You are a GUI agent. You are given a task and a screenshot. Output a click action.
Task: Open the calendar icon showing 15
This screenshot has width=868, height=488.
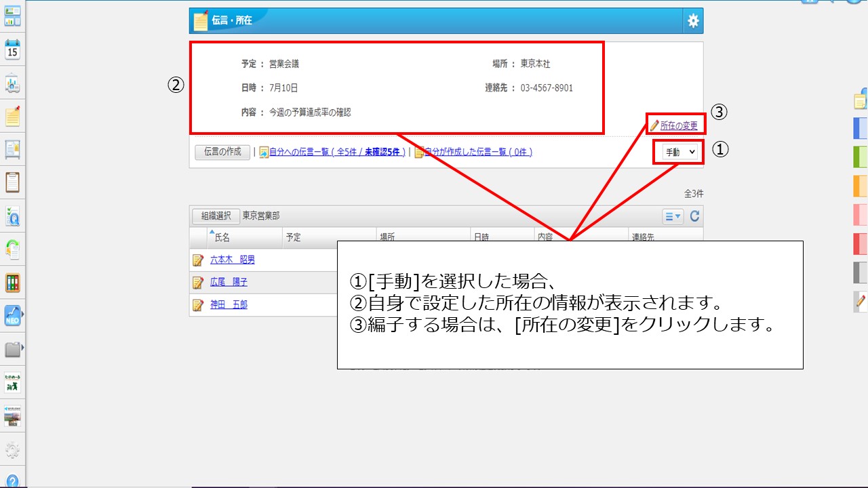[x=12, y=49]
